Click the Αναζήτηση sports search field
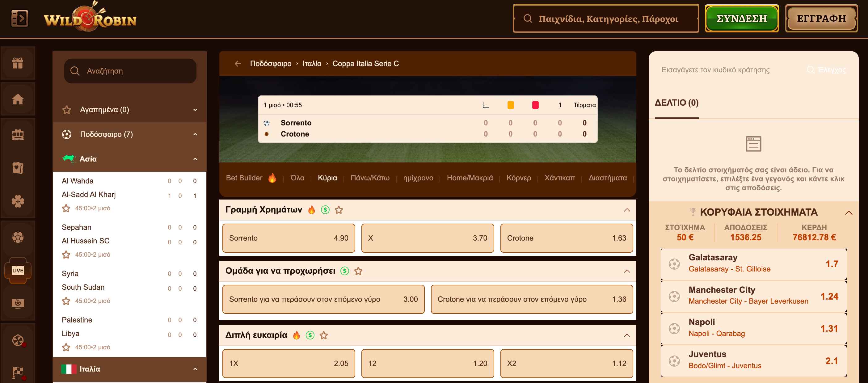The height and width of the screenshot is (383, 868). point(130,71)
